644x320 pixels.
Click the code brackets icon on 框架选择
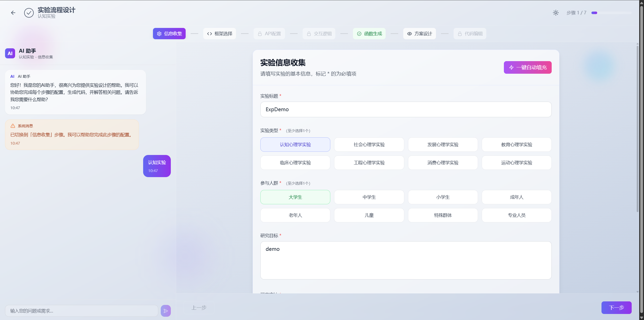[x=210, y=34]
